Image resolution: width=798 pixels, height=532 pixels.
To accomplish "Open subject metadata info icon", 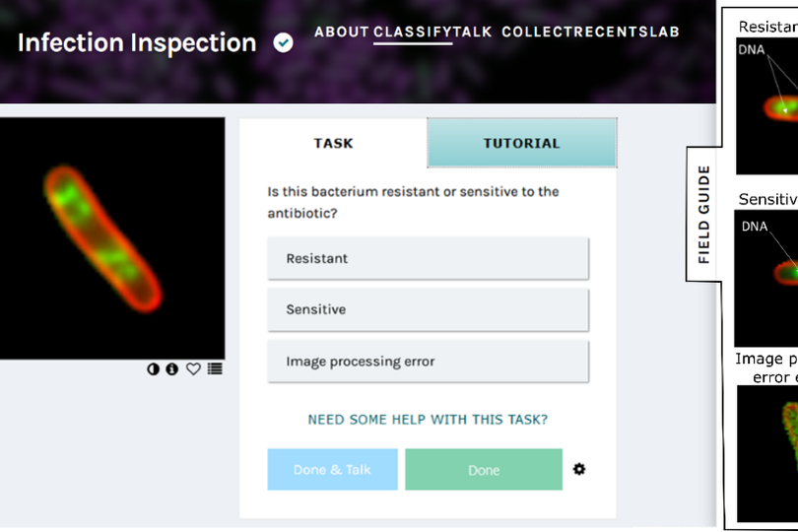I will coord(172,369).
